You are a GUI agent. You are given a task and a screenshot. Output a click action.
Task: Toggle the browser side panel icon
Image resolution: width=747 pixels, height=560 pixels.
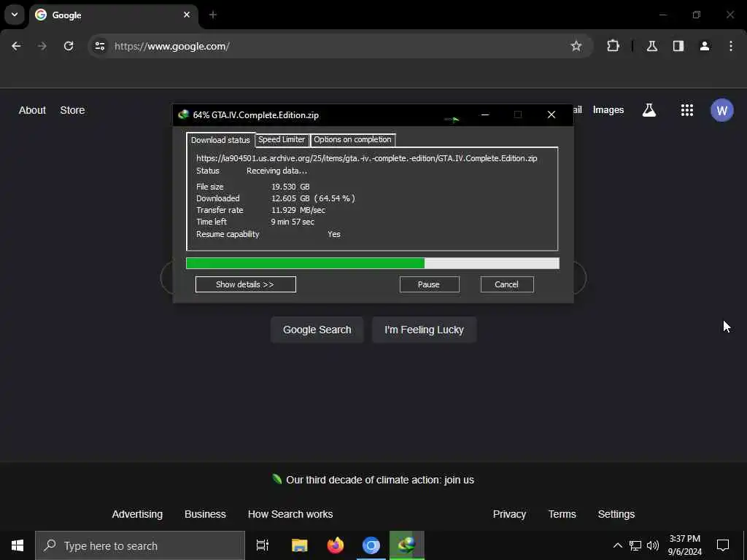point(678,46)
